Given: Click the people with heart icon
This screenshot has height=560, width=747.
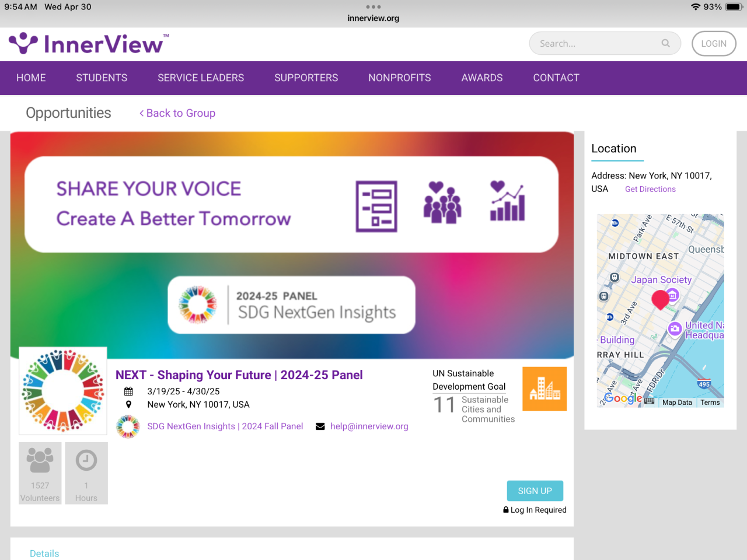Looking at the screenshot, I should [442, 202].
